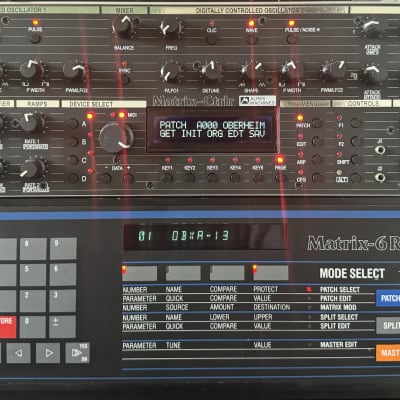Click the YES/ON arrow key

[x=78, y=353]
